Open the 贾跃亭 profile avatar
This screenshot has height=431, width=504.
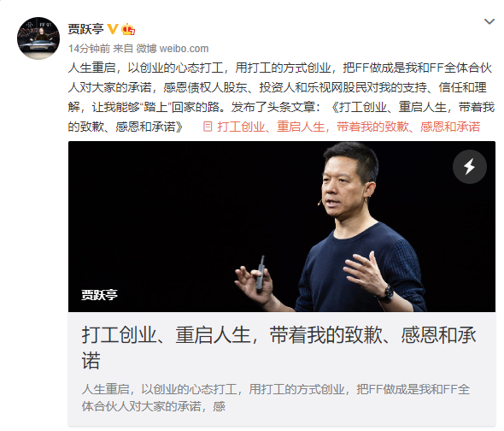[38, 38]
